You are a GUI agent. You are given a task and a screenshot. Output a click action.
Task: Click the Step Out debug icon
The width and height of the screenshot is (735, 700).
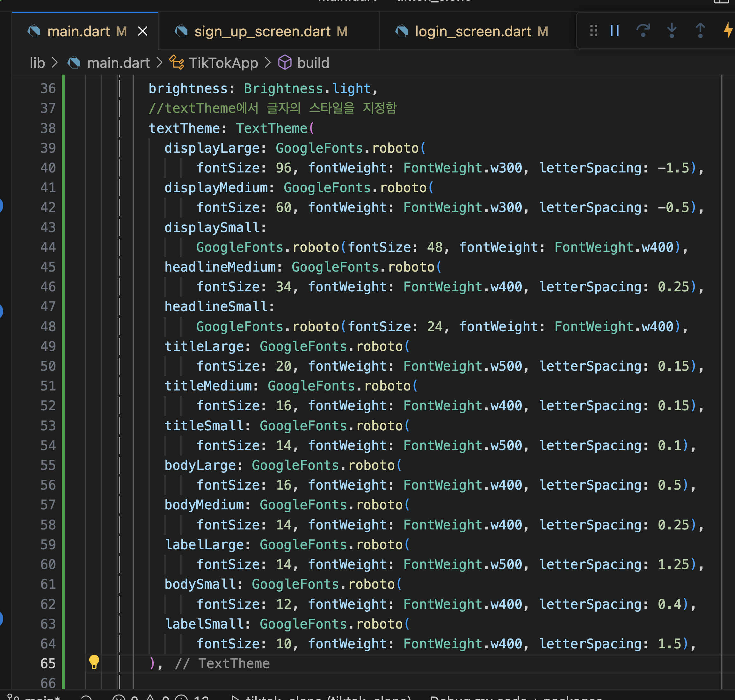click(x=700, y=31)
